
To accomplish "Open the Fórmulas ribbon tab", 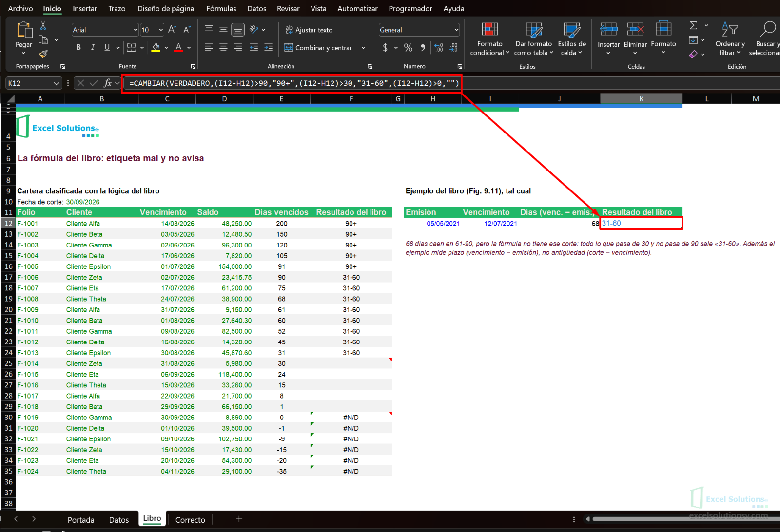I will point(221,9).
